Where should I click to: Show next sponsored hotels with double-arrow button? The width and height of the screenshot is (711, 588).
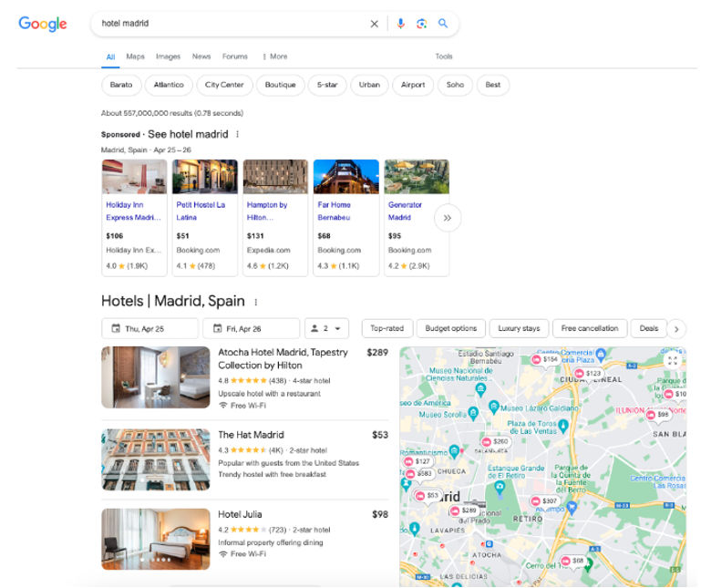tap(447, 218)
